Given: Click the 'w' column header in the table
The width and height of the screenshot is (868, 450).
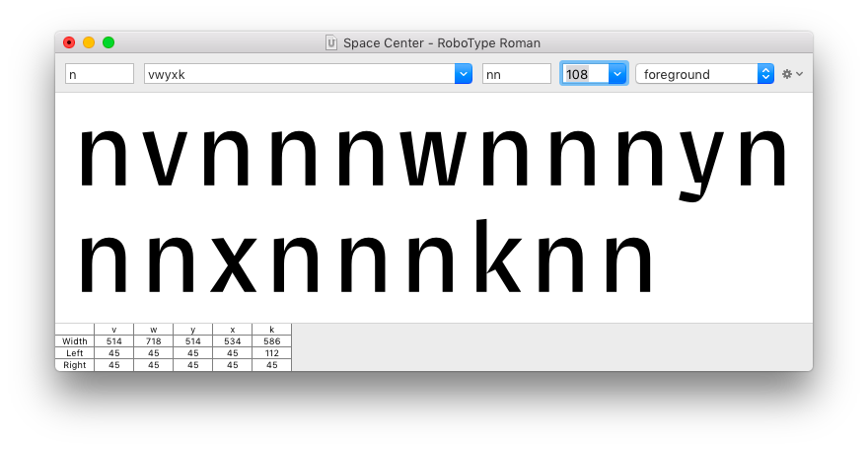Looking at the screenshot, I should click(153, 330).
